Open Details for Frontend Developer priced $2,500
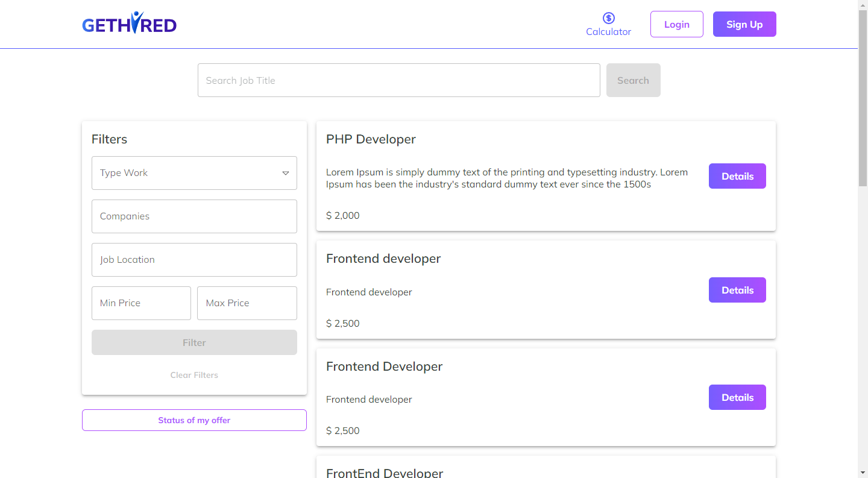This screenshot has width=868, height=478. pos(737,397)
